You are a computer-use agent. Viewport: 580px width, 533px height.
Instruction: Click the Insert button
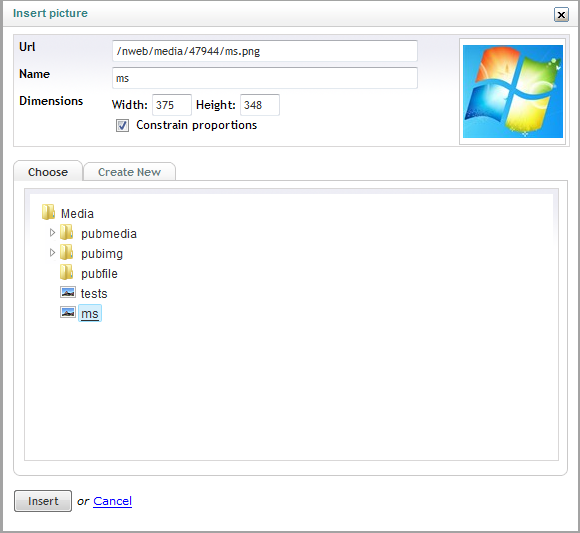(x=43, y=501)
